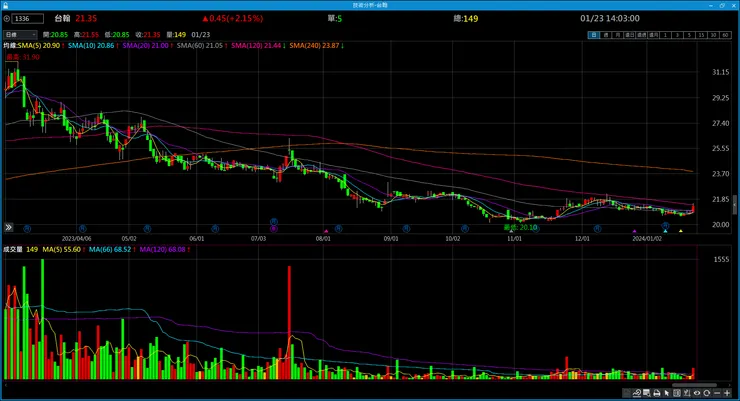Click the indicator settings chart icon
740x401 pixels.
point(687,393)
